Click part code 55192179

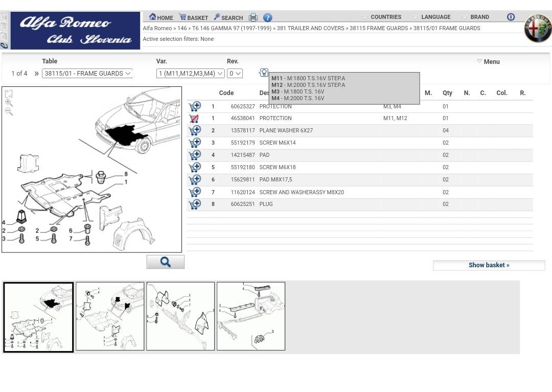coord(243,143)
